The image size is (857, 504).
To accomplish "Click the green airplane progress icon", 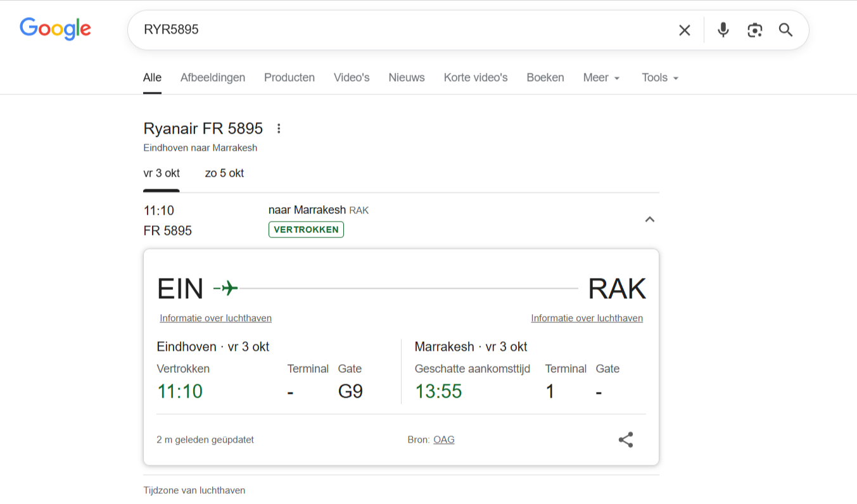I will 227,289.
